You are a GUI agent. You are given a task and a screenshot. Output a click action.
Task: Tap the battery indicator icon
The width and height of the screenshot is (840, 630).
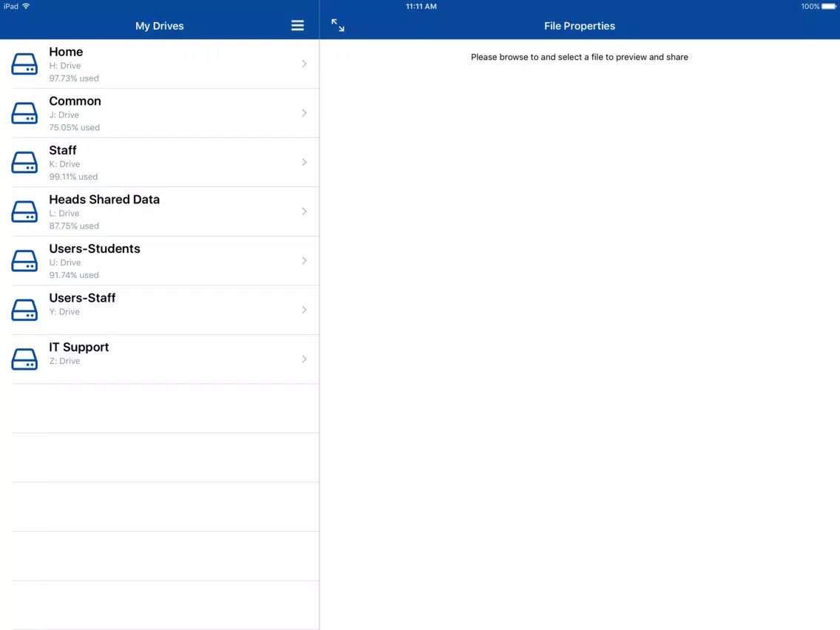tap(829, 7)
